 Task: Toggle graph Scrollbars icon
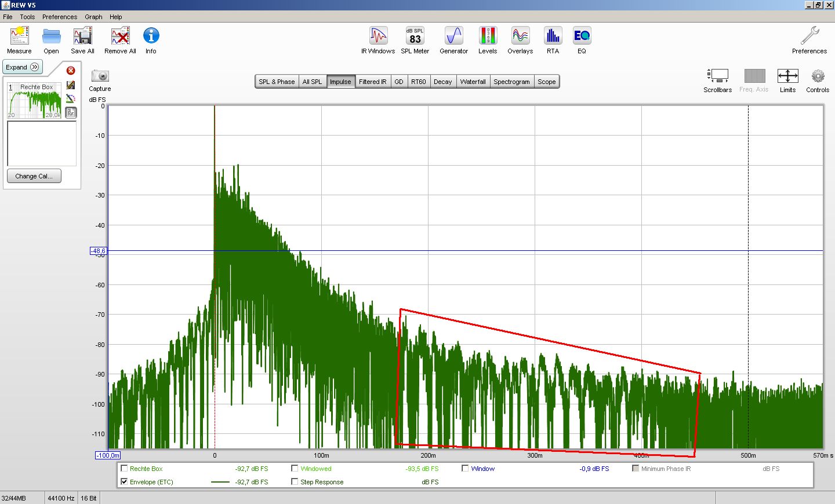click(718, 76)
